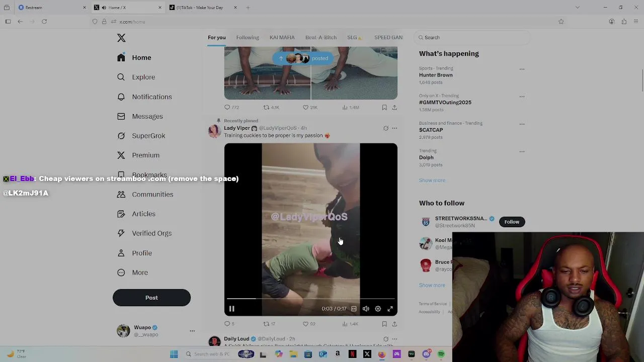Open more options on Lady Viper post
Viewport: 644px width, 362px height.
(x=394, y=128)
